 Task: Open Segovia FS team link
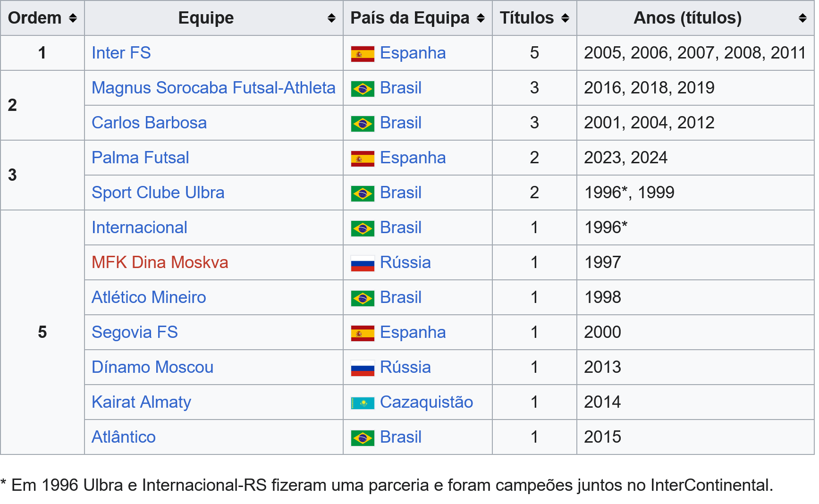tap(135, 332)
